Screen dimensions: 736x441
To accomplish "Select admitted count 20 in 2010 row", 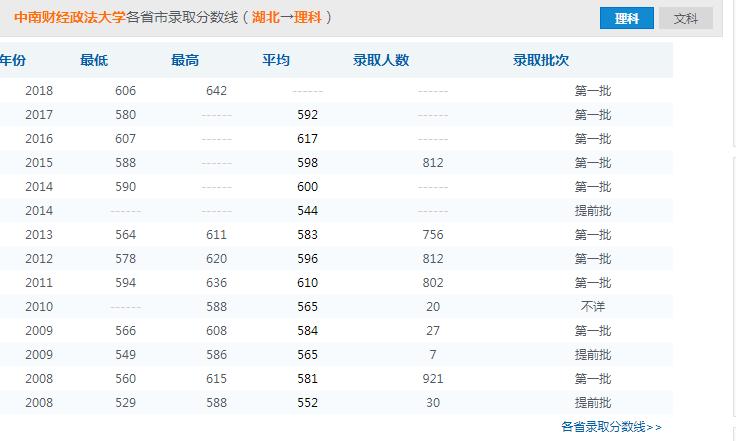I will coord(433,306).
